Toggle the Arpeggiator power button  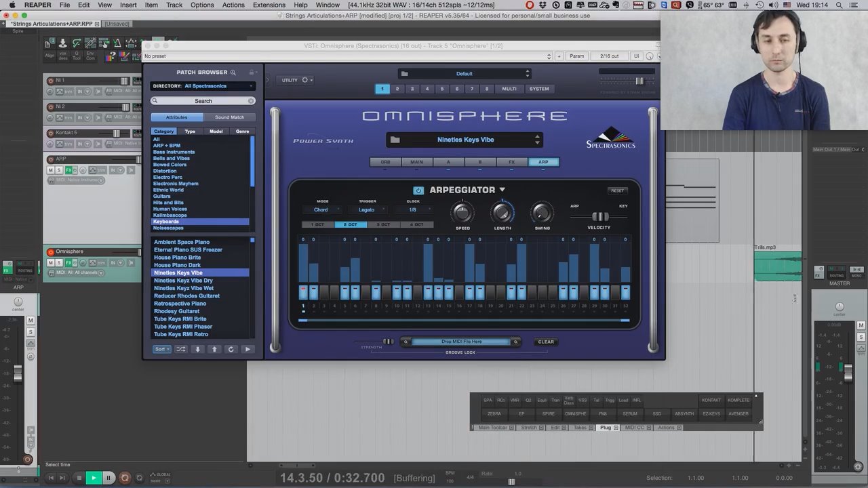[x=418, y=190]
